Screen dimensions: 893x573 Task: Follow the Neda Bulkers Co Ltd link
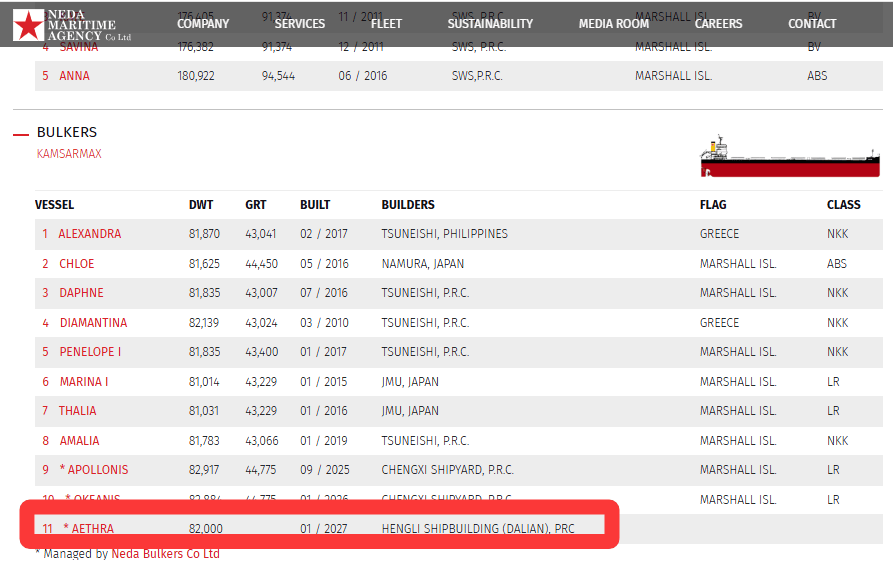165,554
